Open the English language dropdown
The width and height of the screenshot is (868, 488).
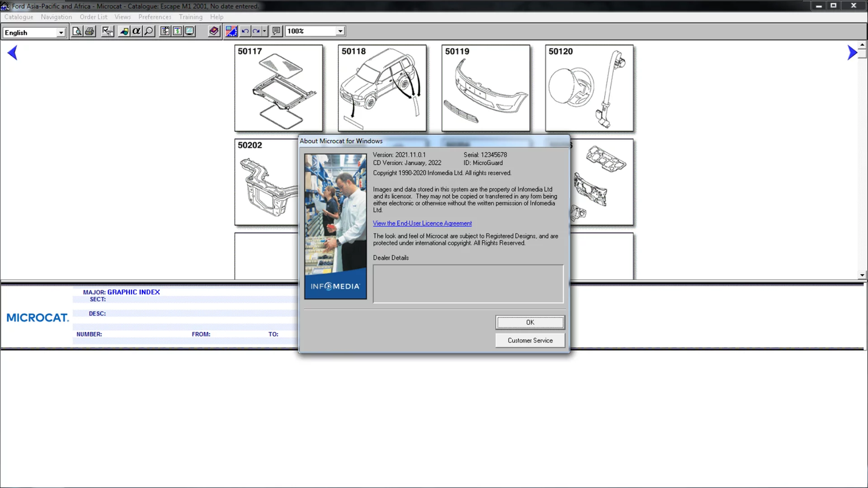pos(61,32)
